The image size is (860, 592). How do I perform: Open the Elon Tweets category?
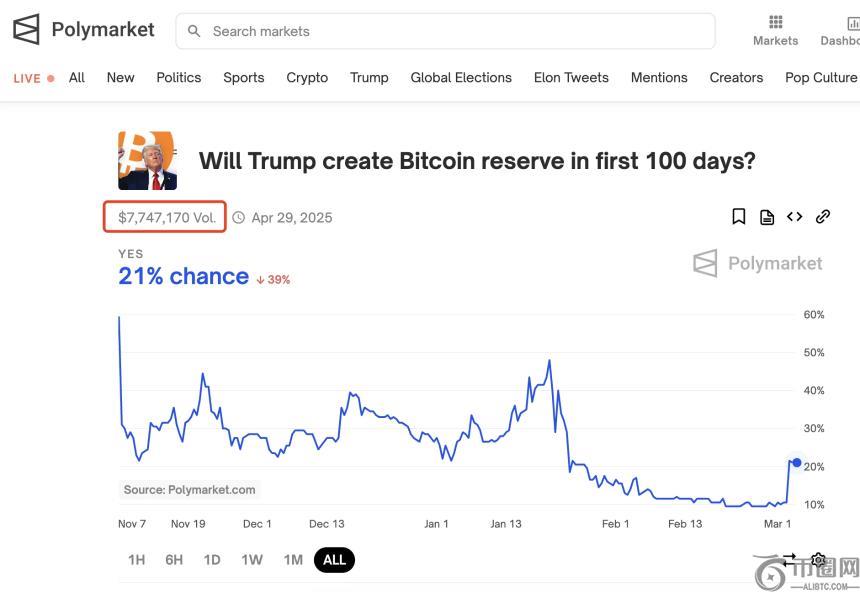click(x=571, y=77)
